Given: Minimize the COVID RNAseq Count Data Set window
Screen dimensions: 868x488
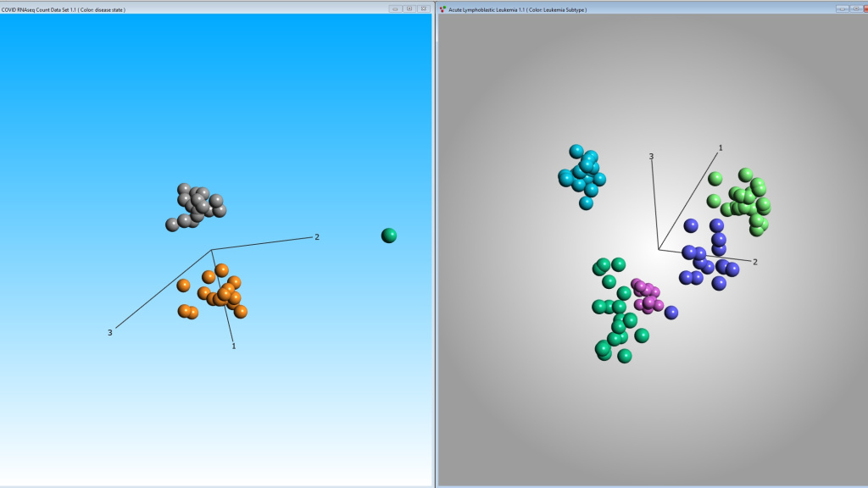Looking at the screenshot, I should 396,8.
